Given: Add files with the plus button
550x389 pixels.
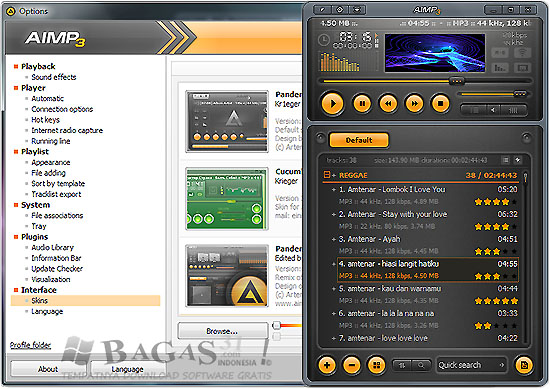Looking at the screenshot, I should 327,365.
